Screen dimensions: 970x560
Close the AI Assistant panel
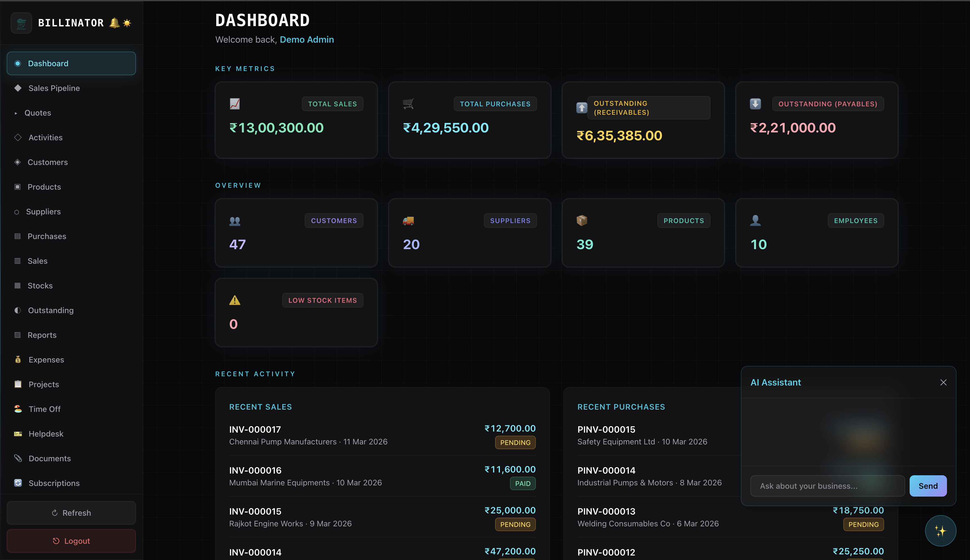click(x=943, y=382)
